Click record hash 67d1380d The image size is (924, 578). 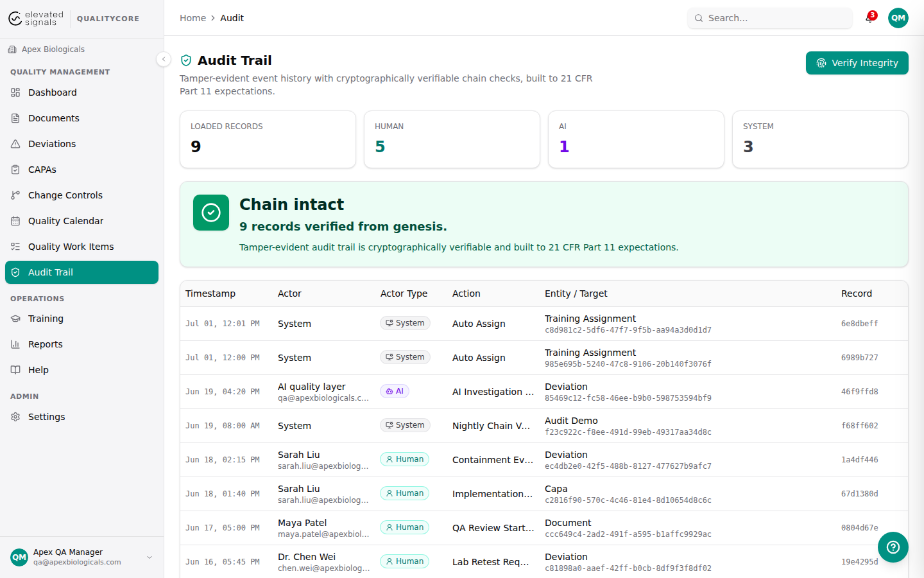pyautogui.click(x=860, y=494)
